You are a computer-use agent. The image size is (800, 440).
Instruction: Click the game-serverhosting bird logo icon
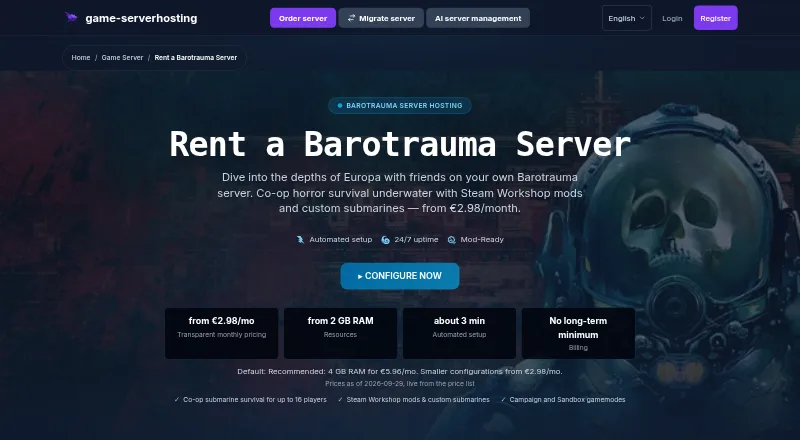[71, 18]
